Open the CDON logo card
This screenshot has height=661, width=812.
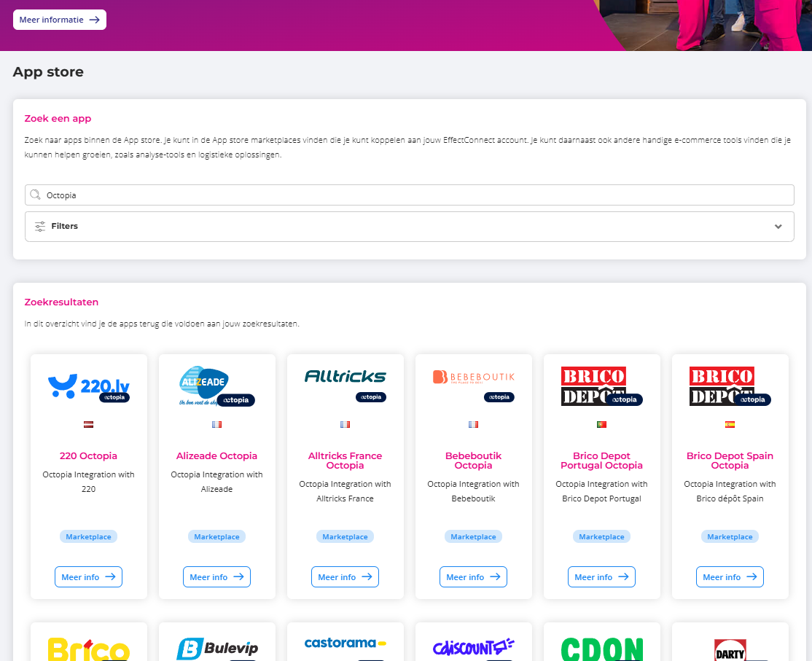[x=602, y=649]
